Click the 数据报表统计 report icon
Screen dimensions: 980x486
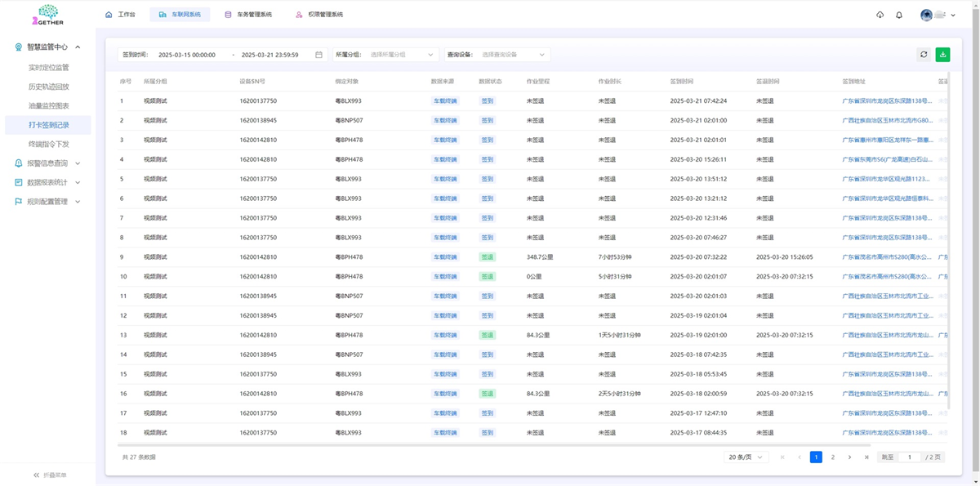click(x=19, y=182)
